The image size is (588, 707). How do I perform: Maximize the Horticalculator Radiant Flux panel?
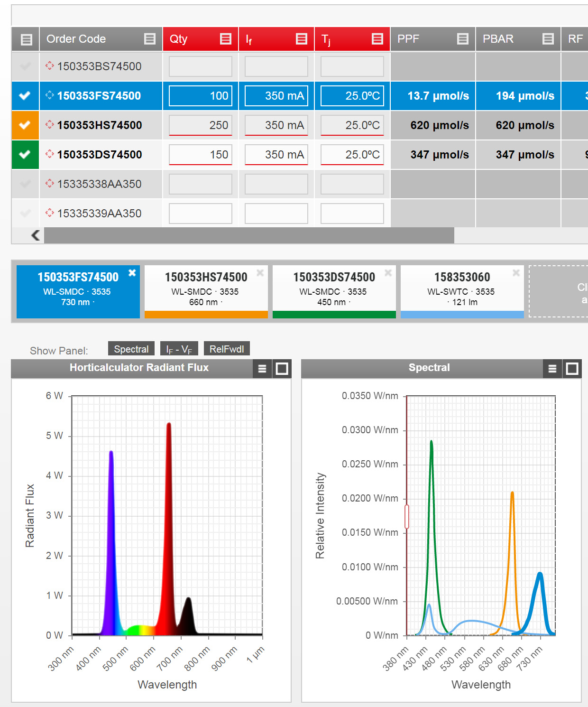point(282,369)
